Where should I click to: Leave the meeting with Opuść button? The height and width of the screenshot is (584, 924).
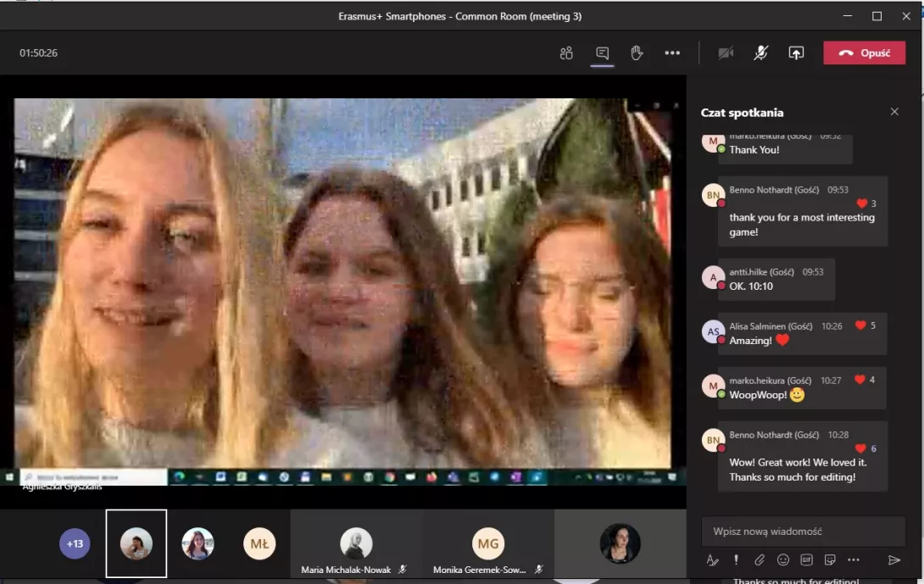(864, 53)
